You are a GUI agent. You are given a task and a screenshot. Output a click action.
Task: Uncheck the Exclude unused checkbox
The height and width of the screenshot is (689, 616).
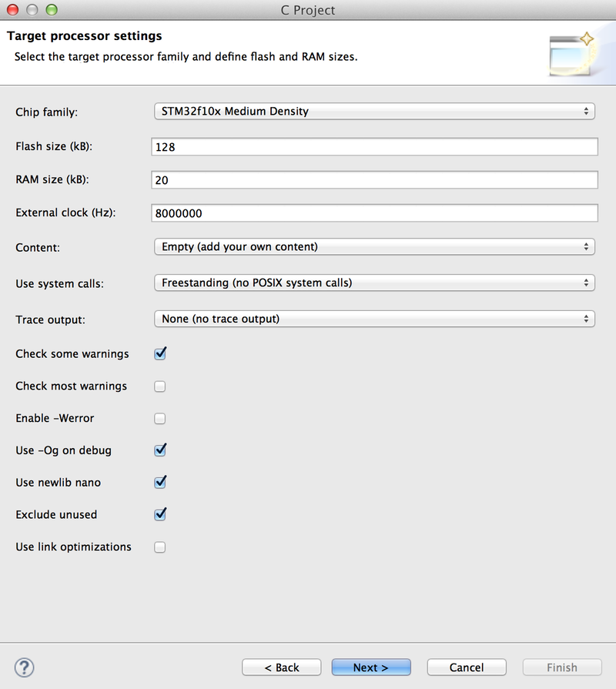(x=160, y=515)
